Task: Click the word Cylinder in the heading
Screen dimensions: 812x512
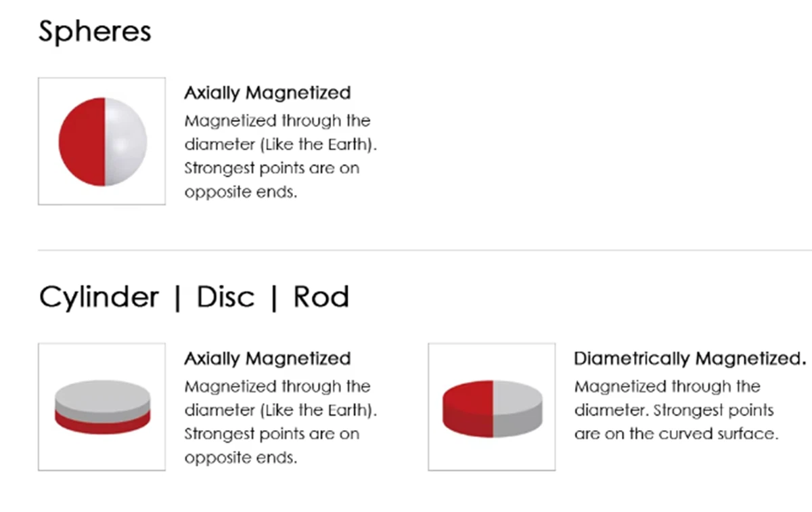Action: pyautogui.click(x=99, y=297)
